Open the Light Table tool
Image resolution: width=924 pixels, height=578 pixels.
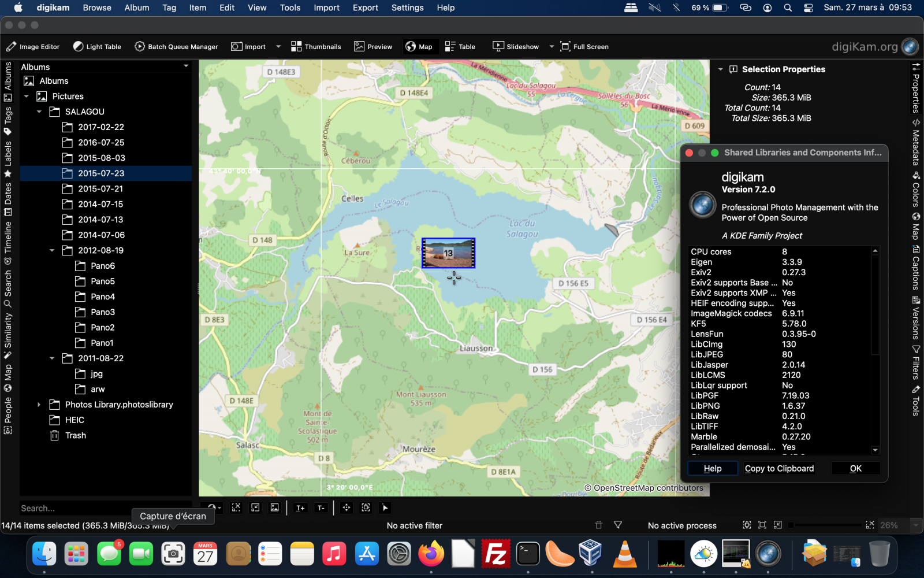[x=96, y=46]
